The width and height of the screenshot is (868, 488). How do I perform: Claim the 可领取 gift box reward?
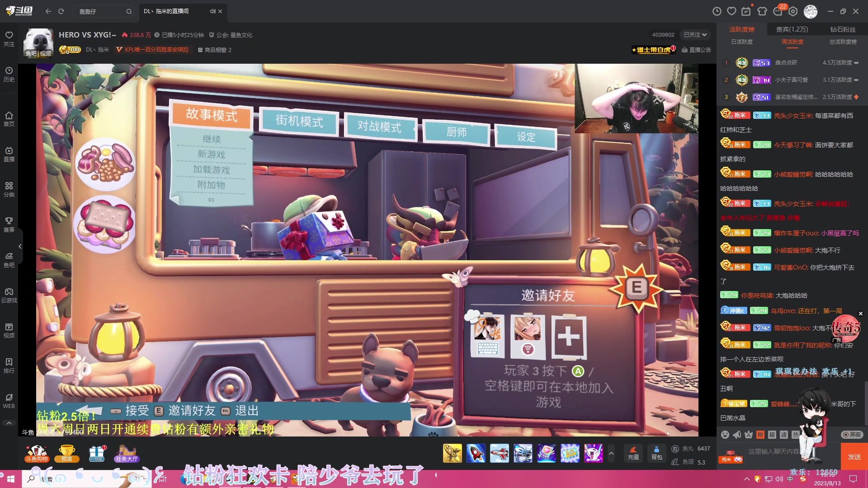(x=97, y=453)
